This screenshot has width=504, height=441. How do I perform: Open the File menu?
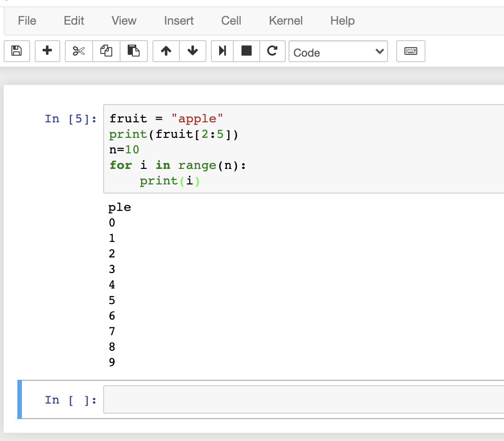pyautogui.click(x=27, y=21)
